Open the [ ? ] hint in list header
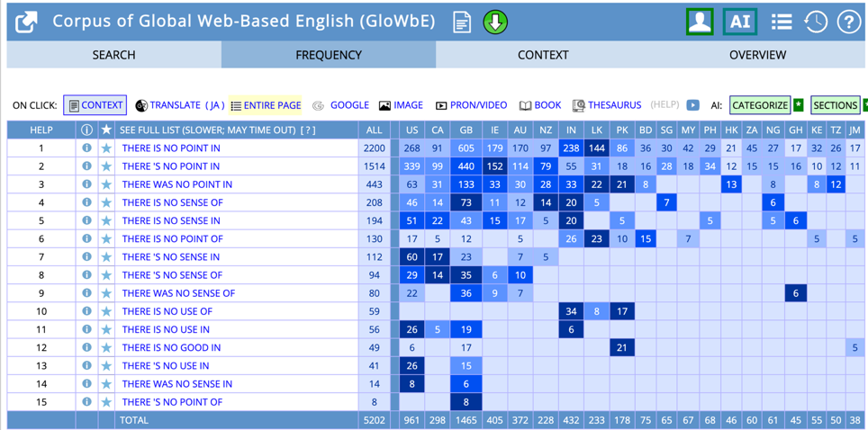Screen dimensions: 868x430 point(308,130)
